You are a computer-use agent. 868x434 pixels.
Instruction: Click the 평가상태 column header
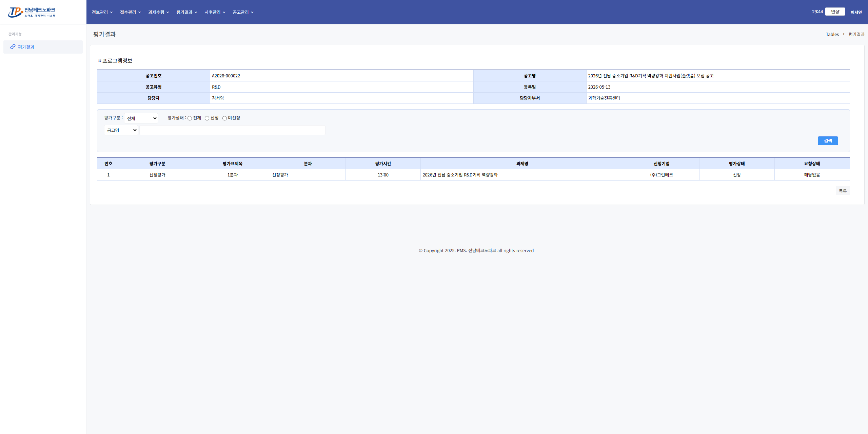tap(737, 164)
